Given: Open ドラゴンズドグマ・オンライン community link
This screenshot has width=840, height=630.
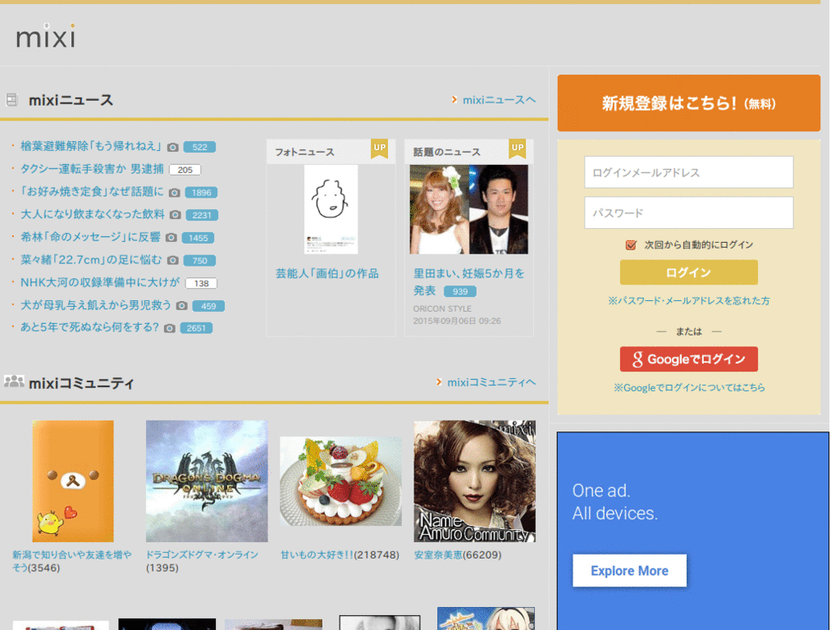Looking at the screenshot, I should (x=203, y=555).
